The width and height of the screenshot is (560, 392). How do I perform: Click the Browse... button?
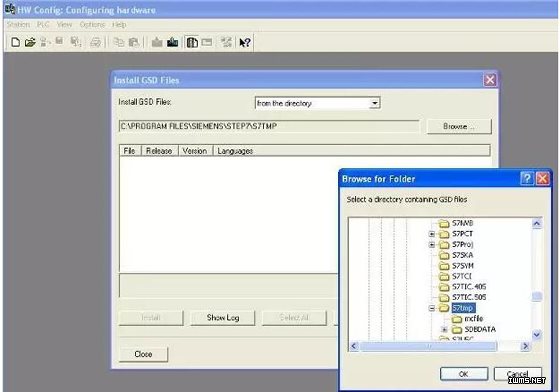459,126
